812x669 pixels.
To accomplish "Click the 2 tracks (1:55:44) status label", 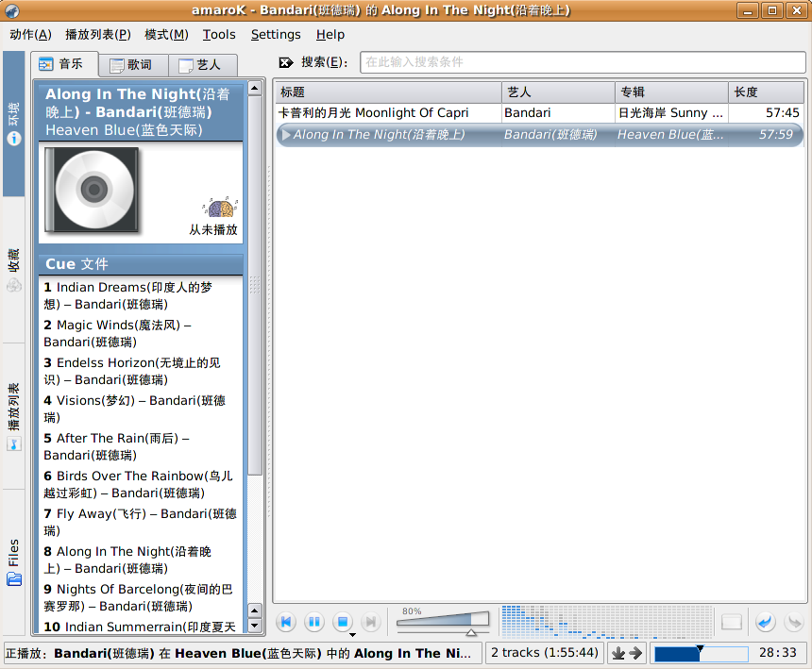I will [x=545, y=653].
